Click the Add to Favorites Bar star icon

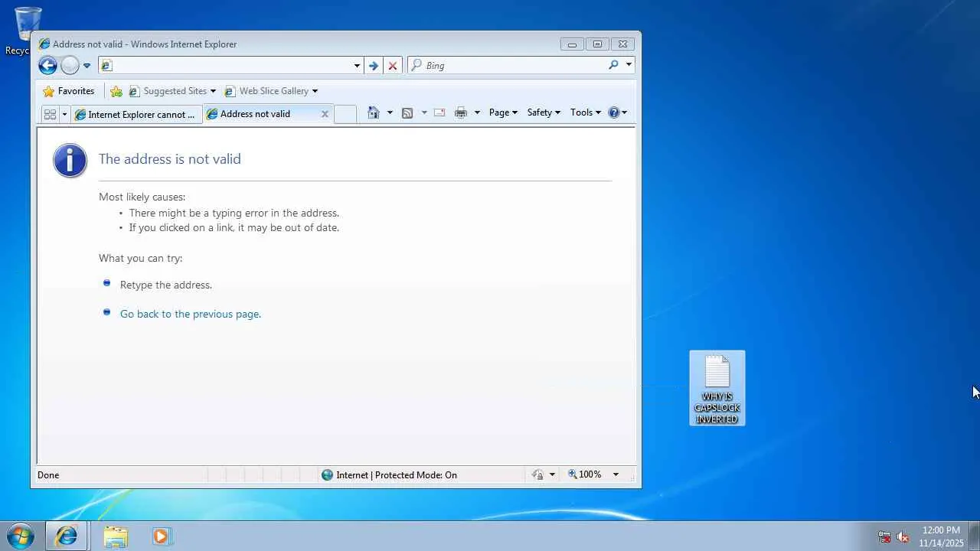pos(116,91)
